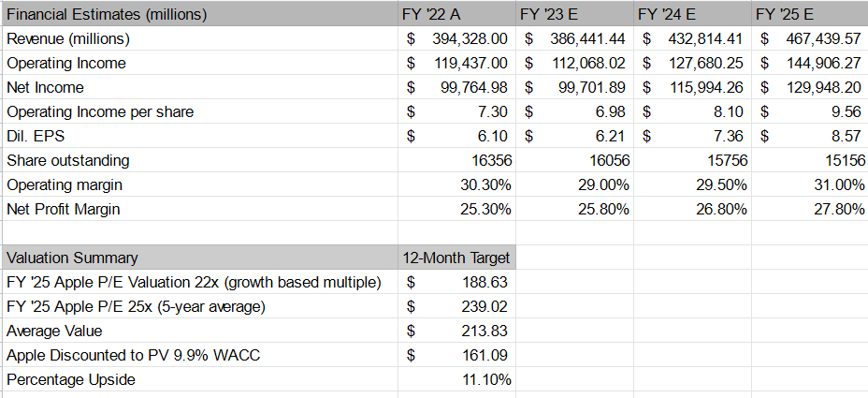Screen dimensions: 868x398
Task: Select operating income cell 144,906.27
Action: [810, 63]
